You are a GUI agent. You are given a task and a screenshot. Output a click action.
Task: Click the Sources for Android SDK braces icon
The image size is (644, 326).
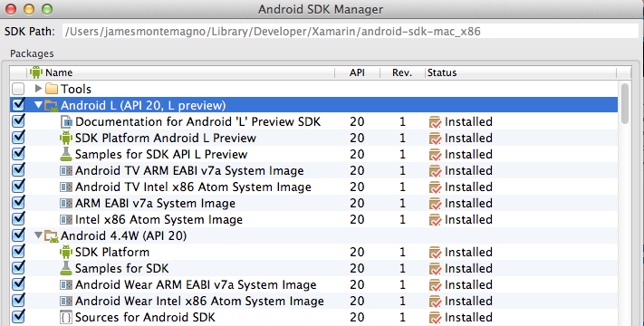[x=66, y=317]
